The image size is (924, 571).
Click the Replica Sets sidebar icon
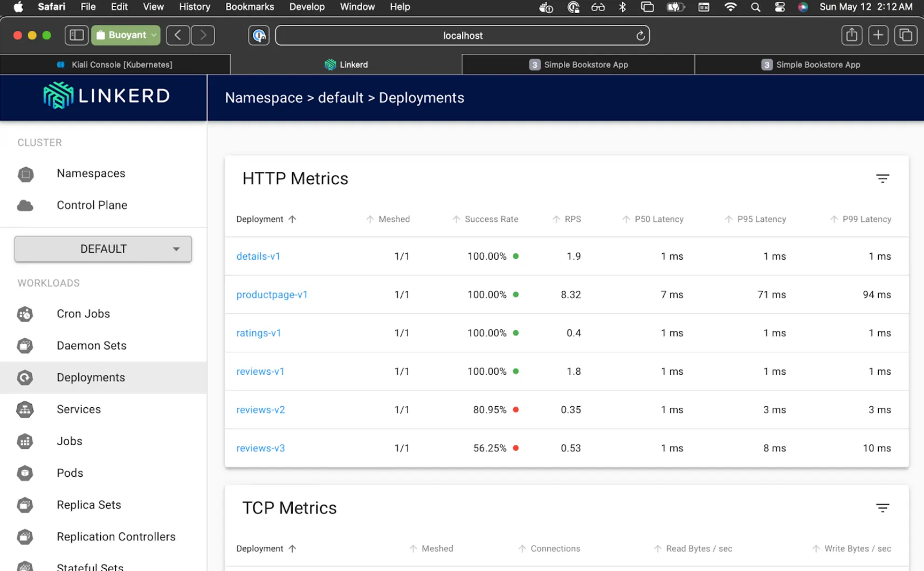(25, 505)
